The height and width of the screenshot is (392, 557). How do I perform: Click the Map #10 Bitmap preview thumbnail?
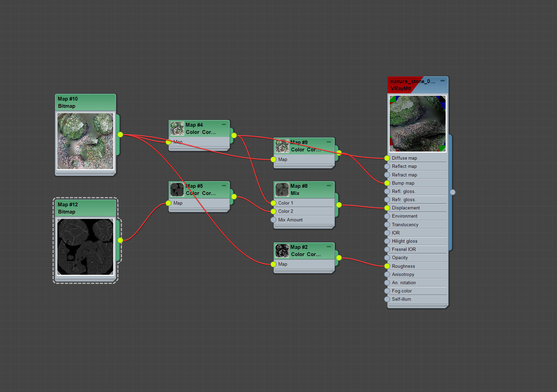coord(85,141)
